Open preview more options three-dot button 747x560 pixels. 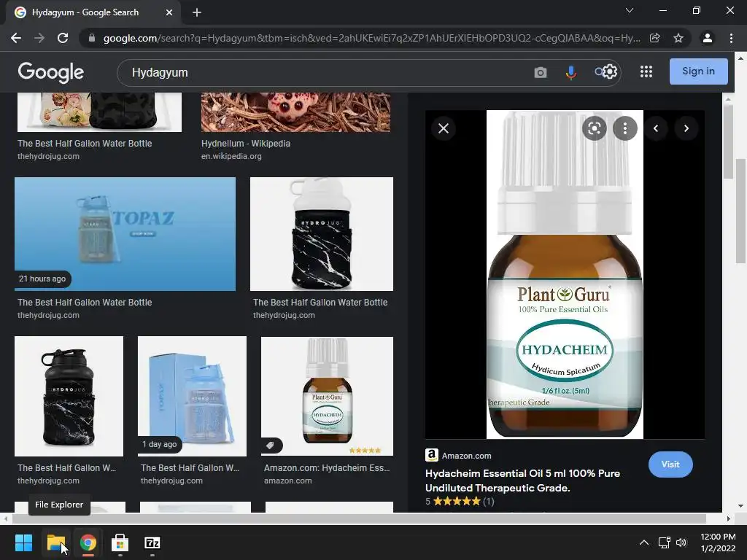[x=624, y=128]
